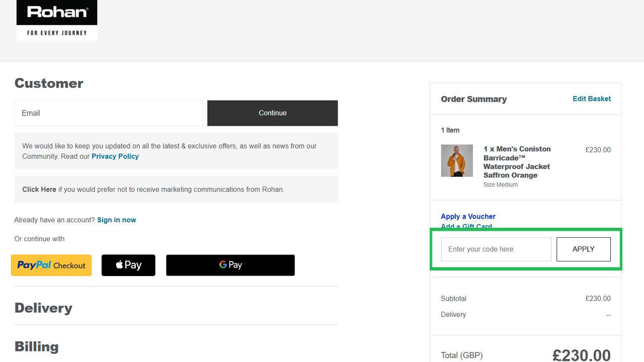Expand the Add a Gift Card section
The image size is (644, 362).
tap(466, 226)
